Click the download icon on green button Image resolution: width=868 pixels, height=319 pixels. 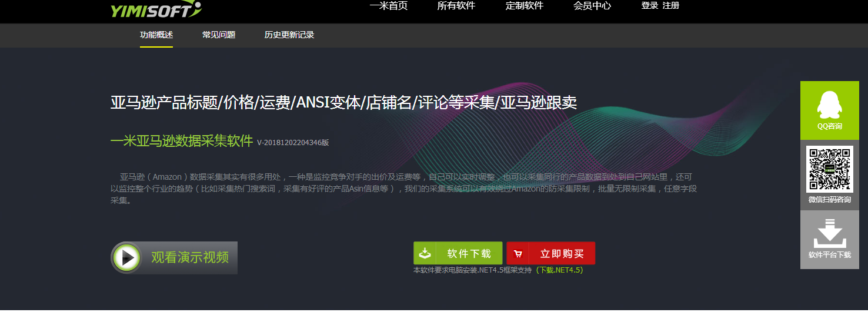[425, 253]
